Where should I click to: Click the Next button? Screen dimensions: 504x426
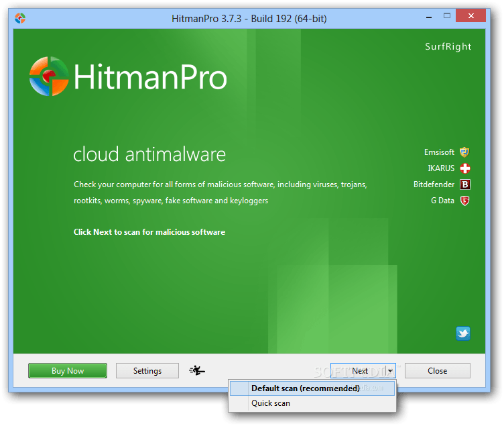pyautogui.click(x=358, y=371)
